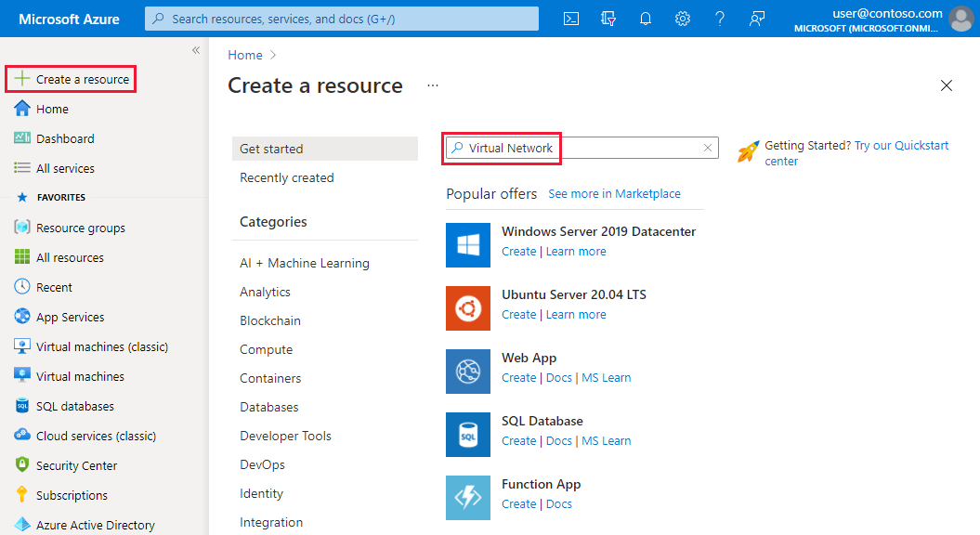Open the portal settings gear
Image resolution: width=980 pixels, height=535 pixels.
click(x=683, y=19)
